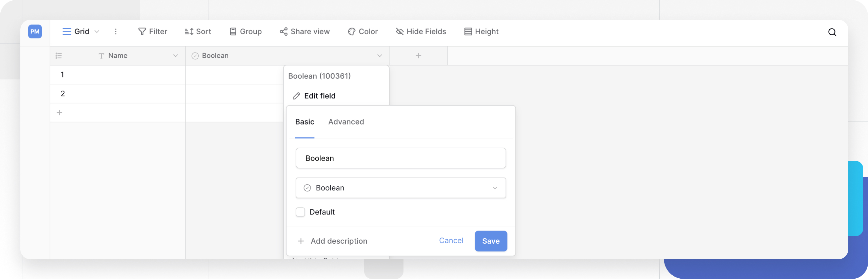Switch to the Advanced tab
Viewport: 868px width, 279px height.
coord(346,122)
